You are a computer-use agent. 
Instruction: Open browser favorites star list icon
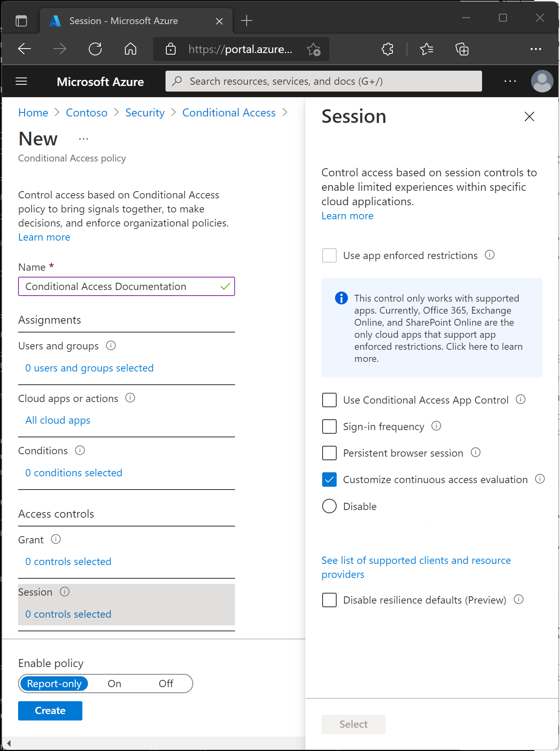(426, 49)
